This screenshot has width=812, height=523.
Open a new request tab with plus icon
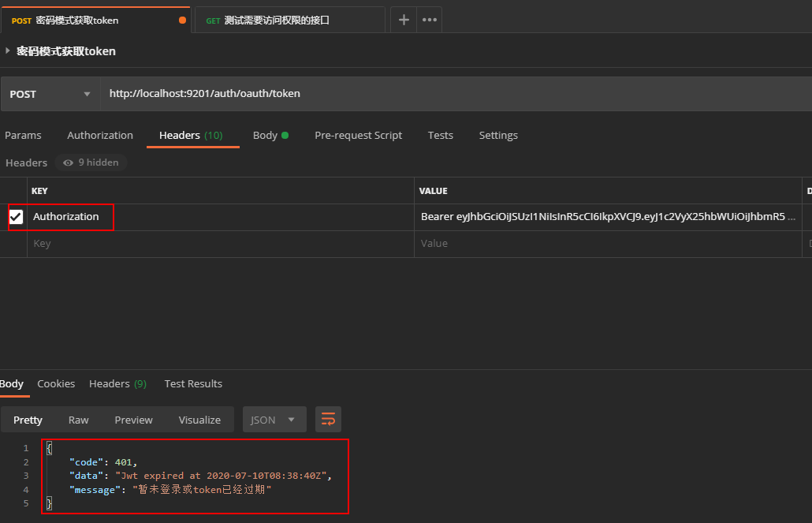tap(404, 20)
